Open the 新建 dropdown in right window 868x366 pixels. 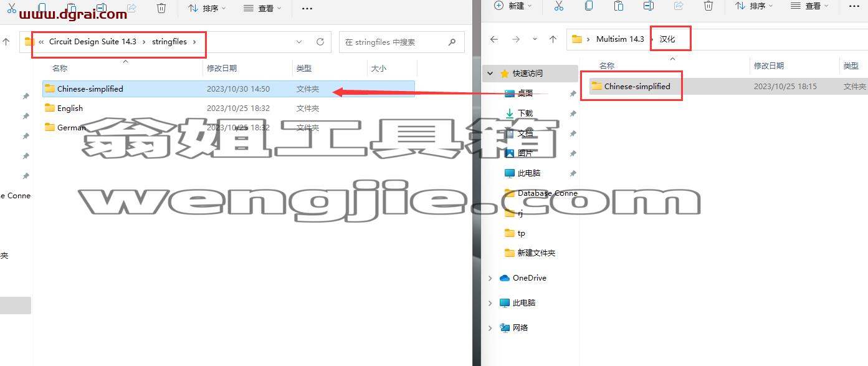pyautogui.click(x=513, y=6)
